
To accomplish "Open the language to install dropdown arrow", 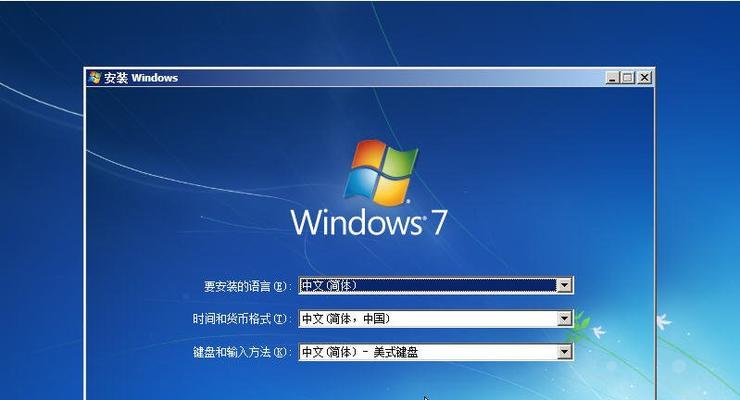I will point(564,285).
